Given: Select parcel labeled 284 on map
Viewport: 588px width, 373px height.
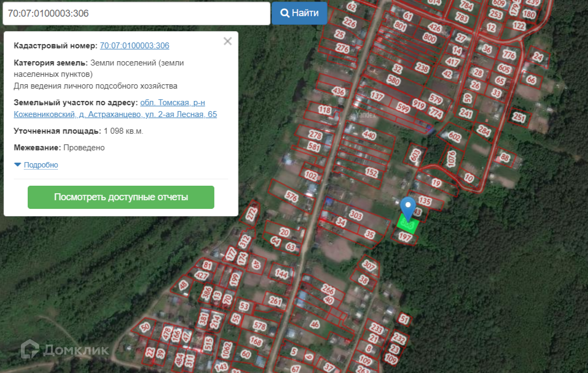Looking at the screenshot, I should click(484, 131).
